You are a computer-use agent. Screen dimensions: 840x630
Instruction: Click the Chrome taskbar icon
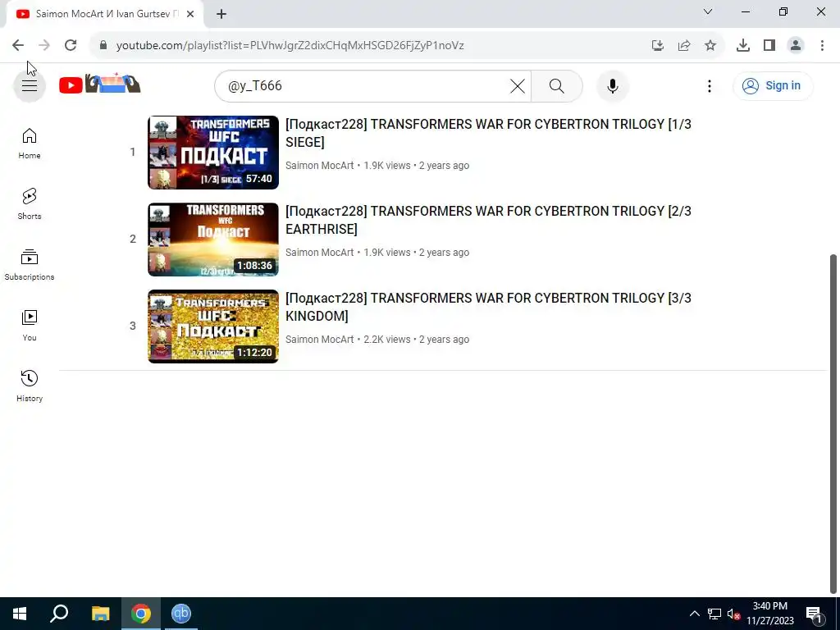141,614
